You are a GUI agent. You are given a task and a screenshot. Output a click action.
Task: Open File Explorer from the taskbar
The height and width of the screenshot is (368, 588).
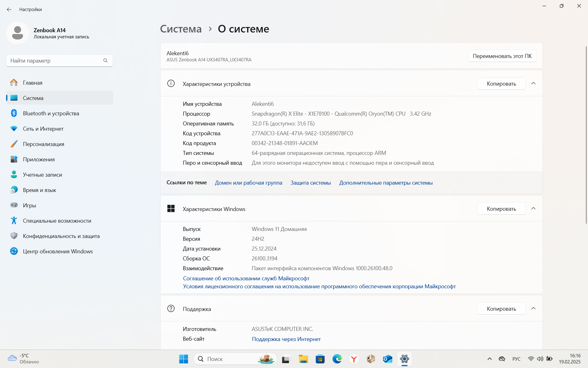pos(303,359)
